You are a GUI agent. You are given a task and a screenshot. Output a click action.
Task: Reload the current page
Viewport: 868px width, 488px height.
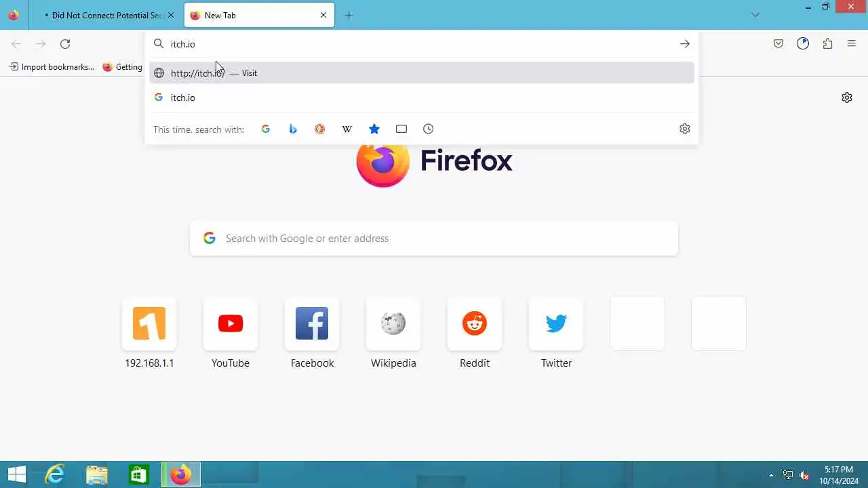pyautogui.click(x=65, y=44)
